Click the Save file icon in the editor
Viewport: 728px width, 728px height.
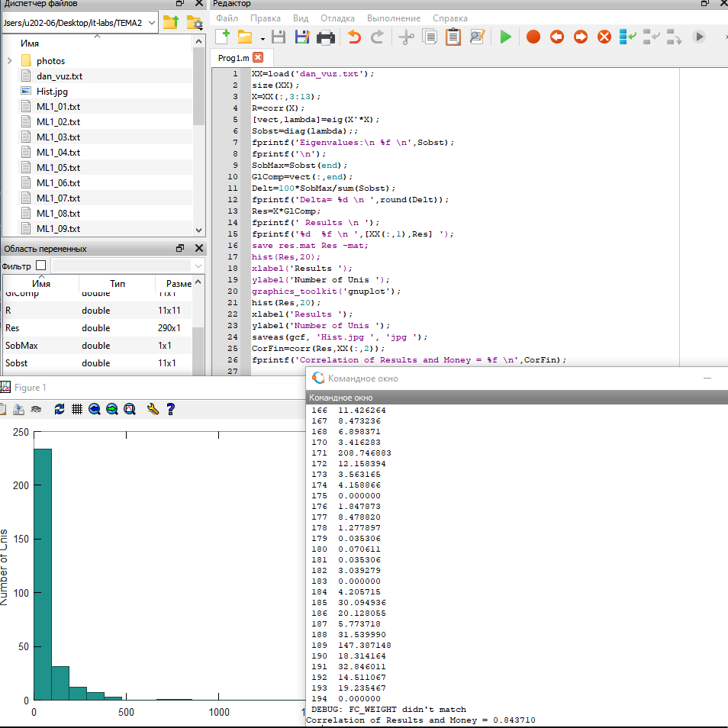(x=279, y=37)
